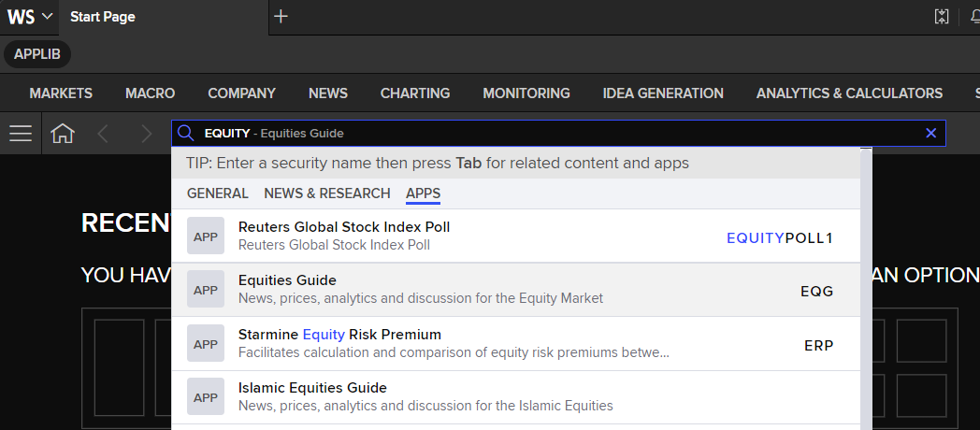Click the search magnifier icon
The width and height of the screenshot is (980, 430).
click(x=186, y=133)
